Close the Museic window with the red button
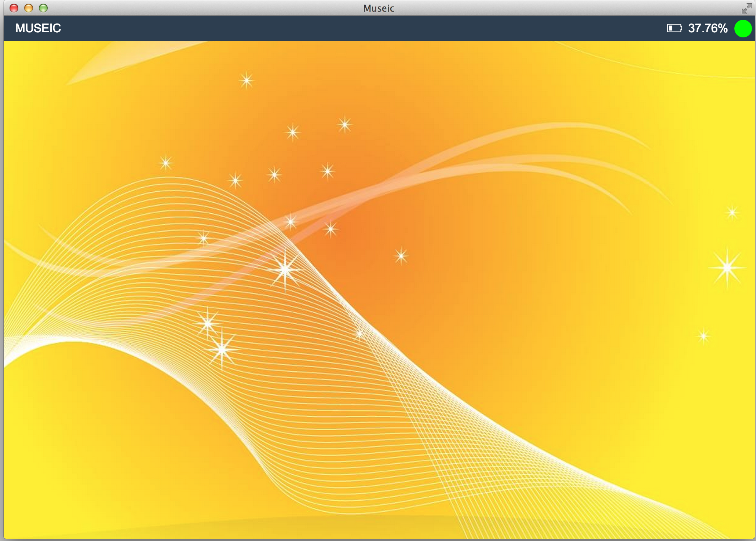This screenshot has height=541, width=756. pos(14,8)
